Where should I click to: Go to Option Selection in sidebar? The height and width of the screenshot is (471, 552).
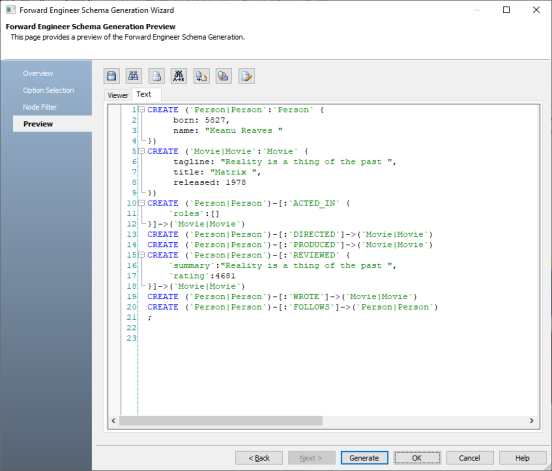[x=49, y=90]
